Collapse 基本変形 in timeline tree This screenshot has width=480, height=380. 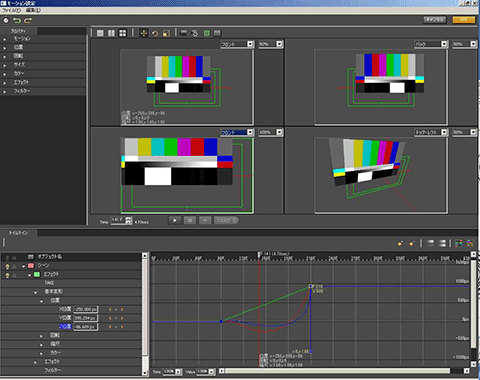36,292
